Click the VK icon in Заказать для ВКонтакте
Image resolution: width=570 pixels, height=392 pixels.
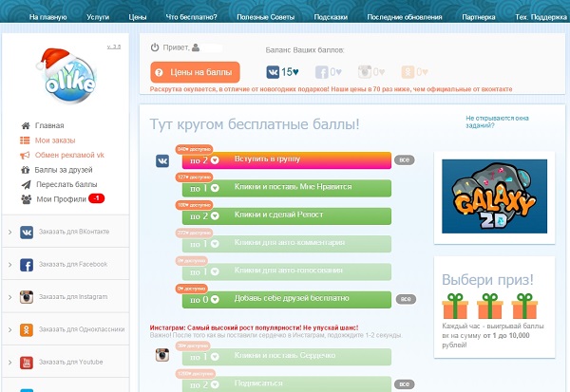click(27, 233)
